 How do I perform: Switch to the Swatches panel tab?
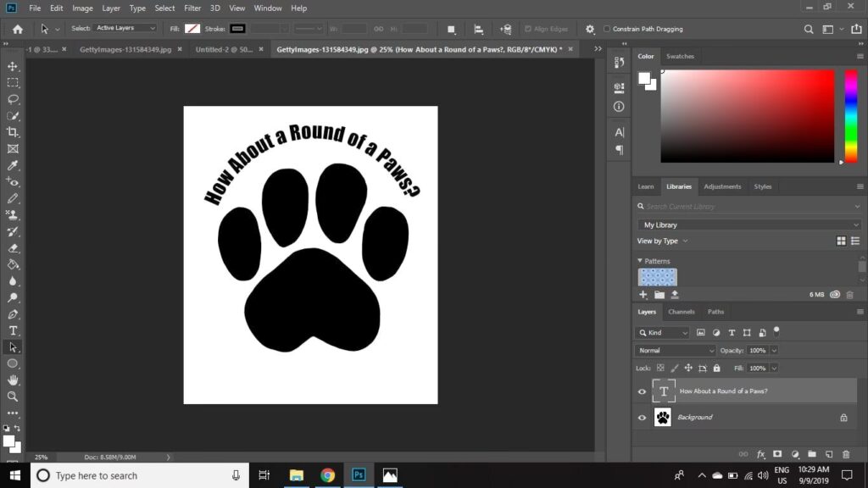coord(680,57)
